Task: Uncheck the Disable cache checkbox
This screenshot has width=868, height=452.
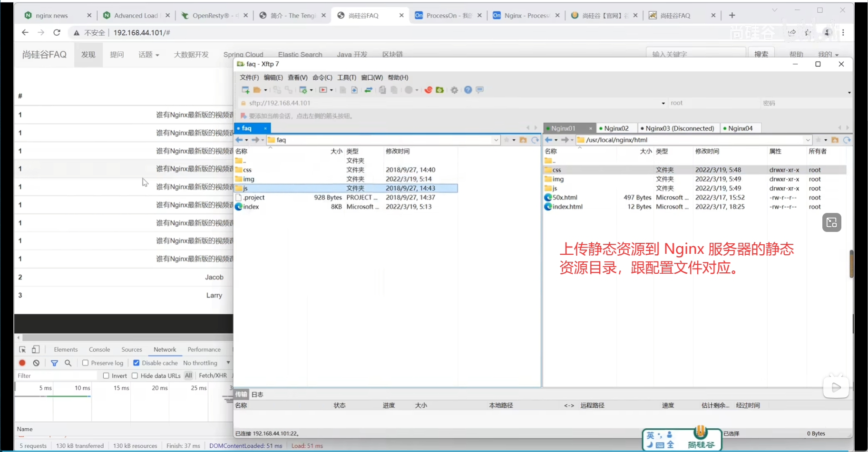Action: pyautogui.click(x=137, y=363)
